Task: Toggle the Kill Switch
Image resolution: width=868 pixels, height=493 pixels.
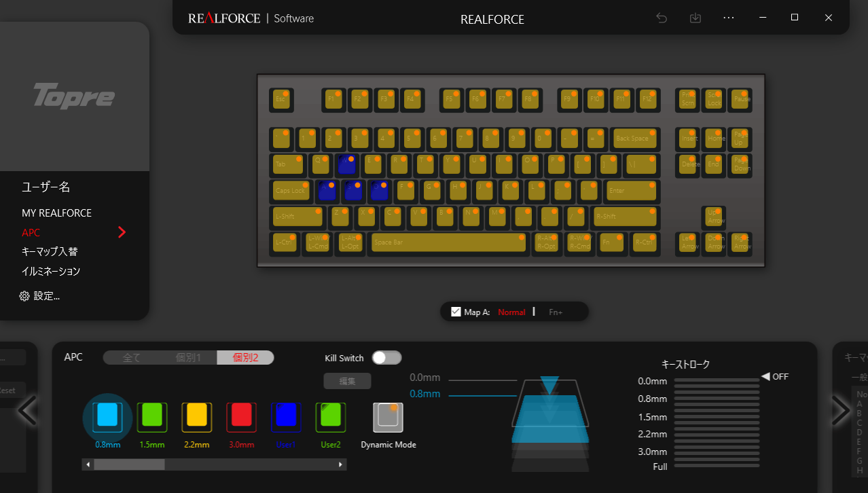Action: (x=386, y=358)
